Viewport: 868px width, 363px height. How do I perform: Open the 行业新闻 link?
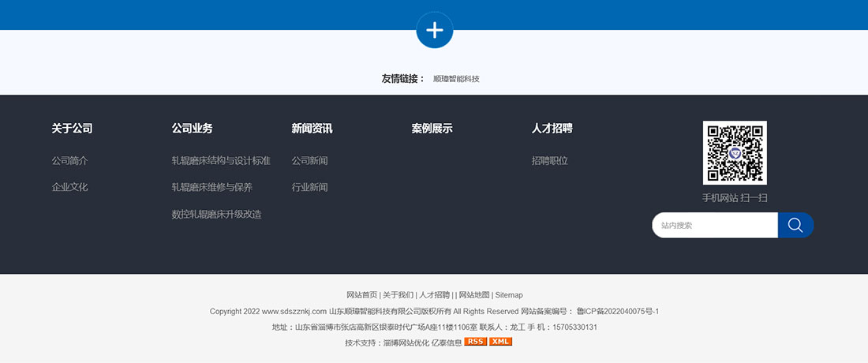point(309,187)
